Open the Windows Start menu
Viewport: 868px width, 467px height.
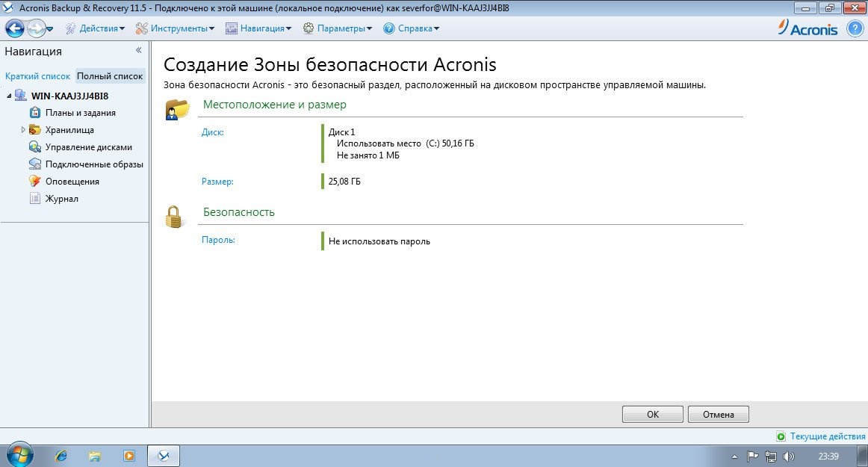(20, 455)
